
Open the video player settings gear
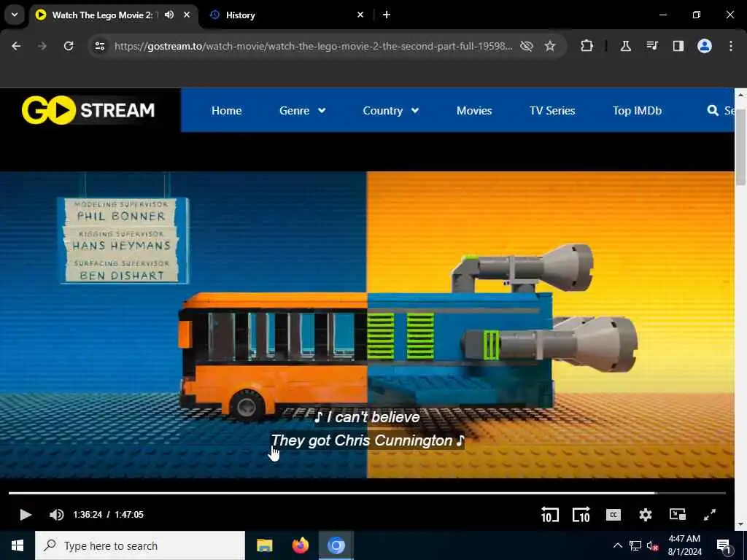coord(646,515)
